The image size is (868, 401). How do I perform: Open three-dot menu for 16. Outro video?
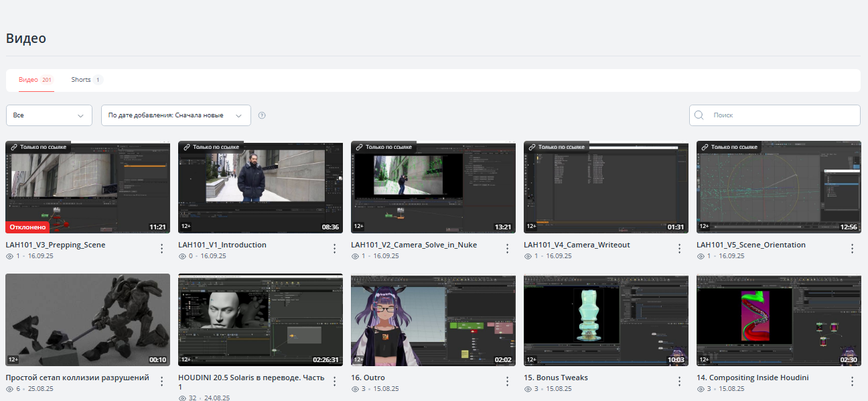click(507, 382)
